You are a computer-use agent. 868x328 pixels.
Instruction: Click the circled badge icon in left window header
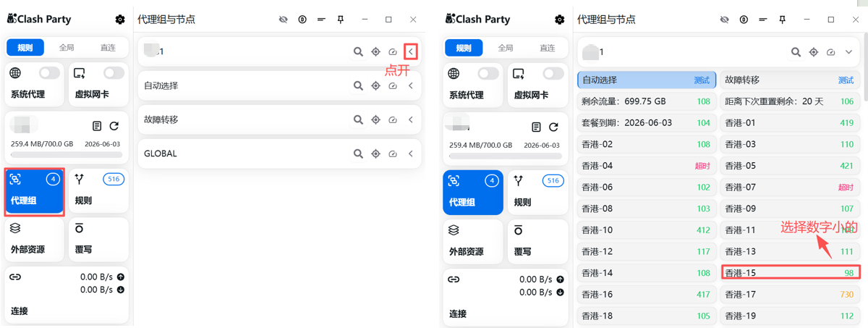pyautogui.click(x=302, y=20)
